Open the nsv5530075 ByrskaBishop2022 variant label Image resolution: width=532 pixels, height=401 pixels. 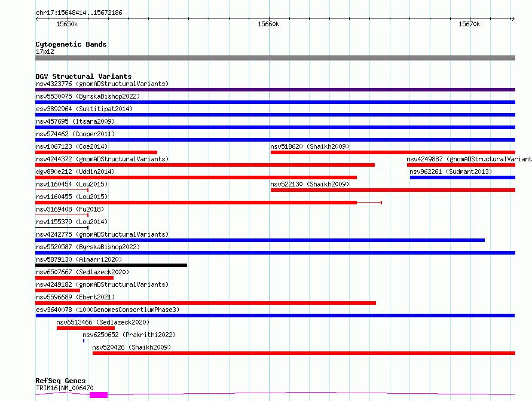88,96
